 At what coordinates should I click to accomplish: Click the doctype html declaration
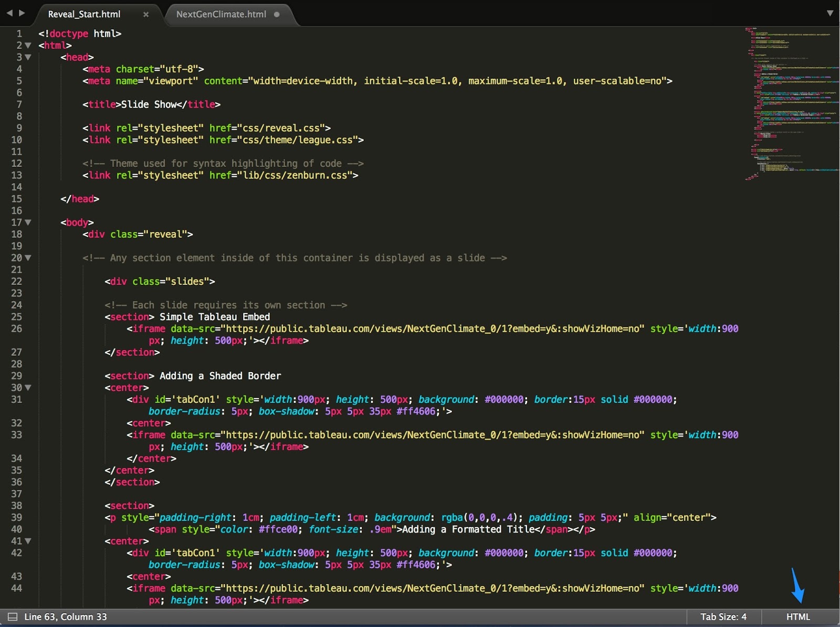coord(80,34)
